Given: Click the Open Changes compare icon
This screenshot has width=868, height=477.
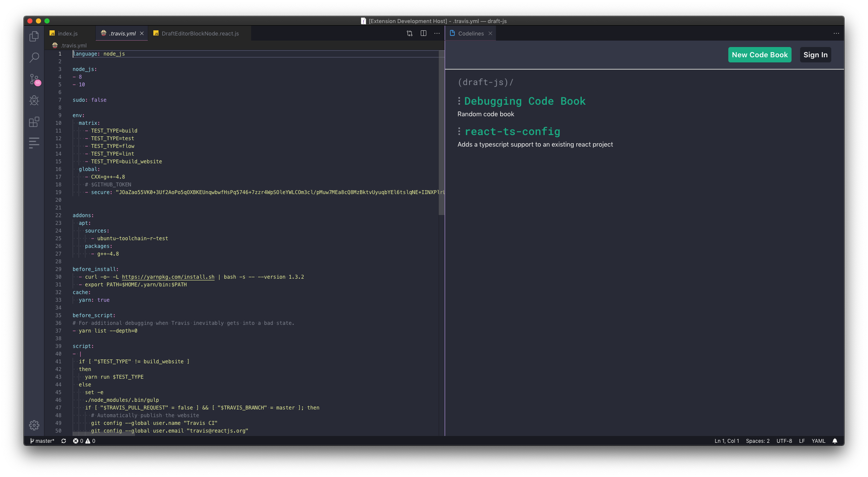Looking at the screenshot, I should point(410,33).
